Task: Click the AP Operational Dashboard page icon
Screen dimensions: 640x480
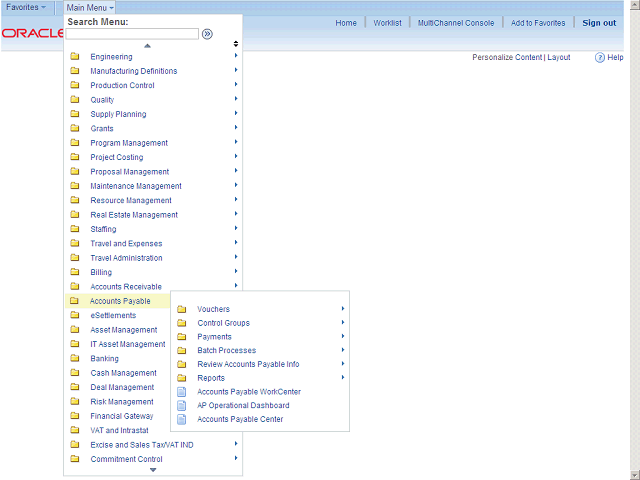Action: [182, 406]
